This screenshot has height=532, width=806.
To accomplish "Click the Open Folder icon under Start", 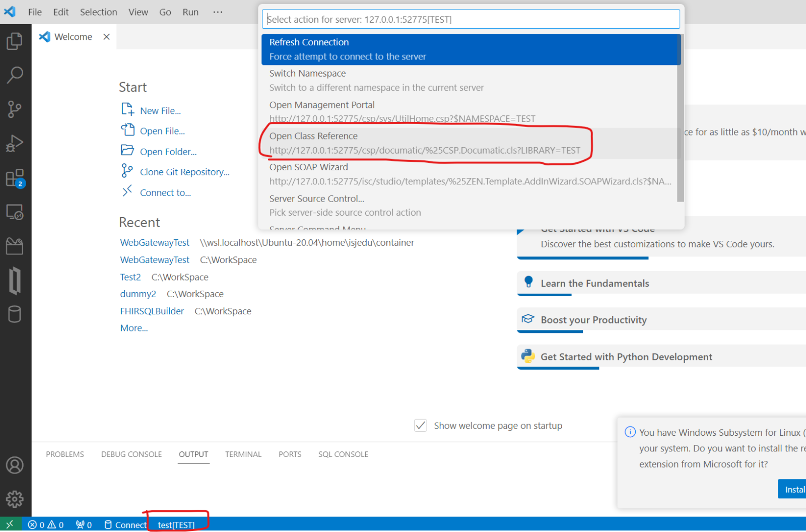I will pyautogui.click(x=127, y=151).
